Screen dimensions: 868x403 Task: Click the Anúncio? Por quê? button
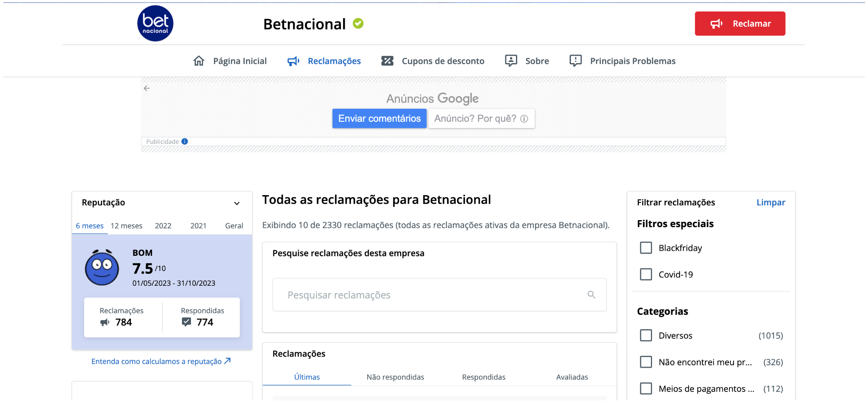pyautogui.click(x=482, y=118)
